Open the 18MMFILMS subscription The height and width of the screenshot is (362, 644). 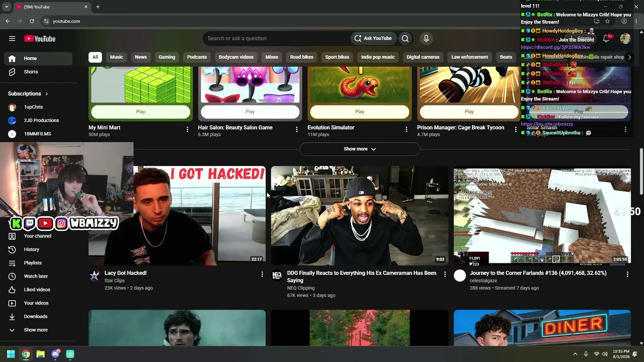38,134
